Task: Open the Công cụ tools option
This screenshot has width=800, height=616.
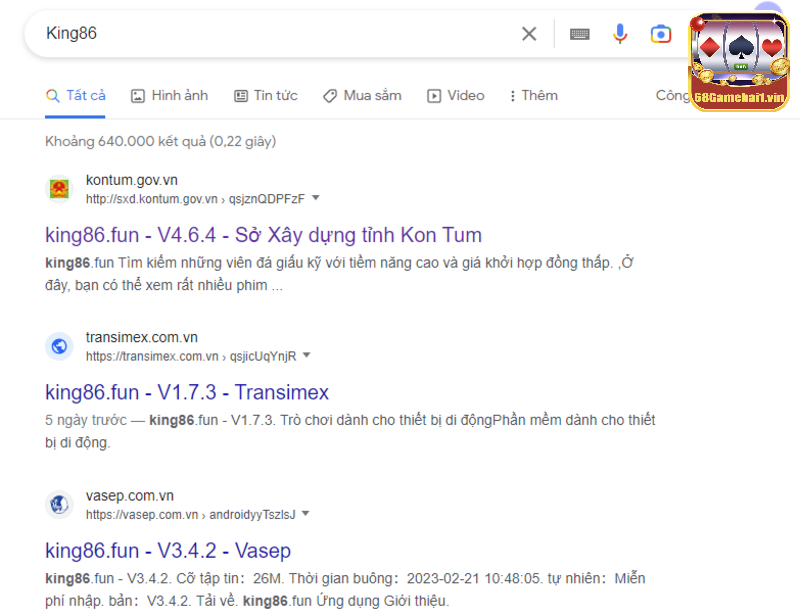Action: [x=672, y=96]
